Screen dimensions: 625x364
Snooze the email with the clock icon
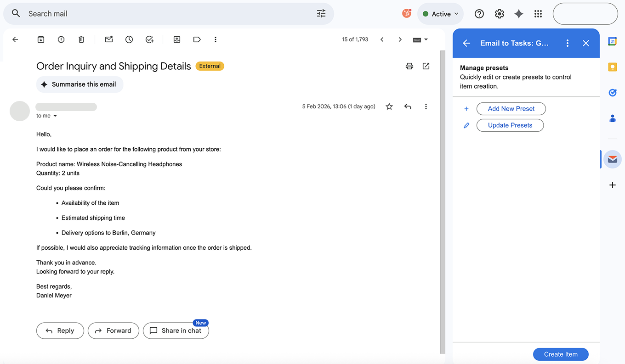[129, 39]
